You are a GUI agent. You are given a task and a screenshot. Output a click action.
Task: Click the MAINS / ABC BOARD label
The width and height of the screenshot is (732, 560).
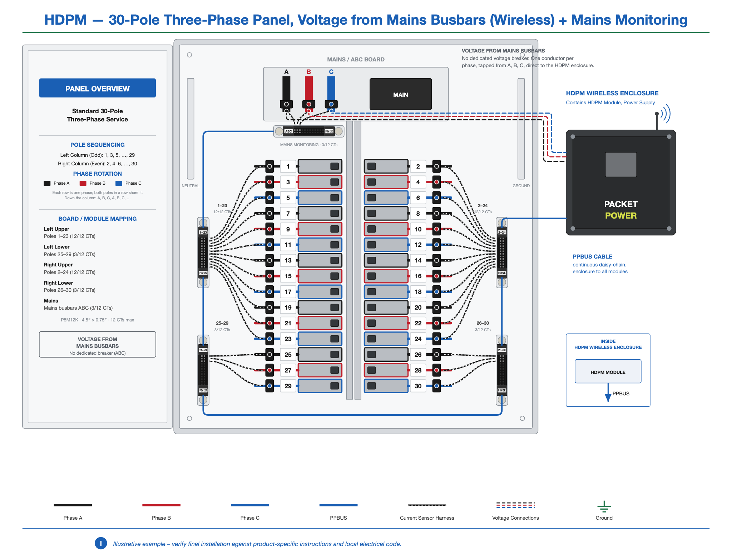356,59
